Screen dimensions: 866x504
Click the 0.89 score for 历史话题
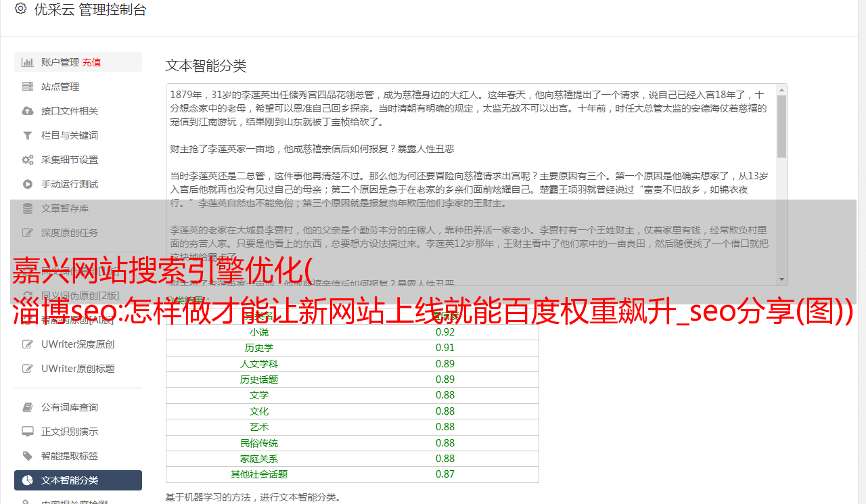pyautogui.click(x=445, y=380)
